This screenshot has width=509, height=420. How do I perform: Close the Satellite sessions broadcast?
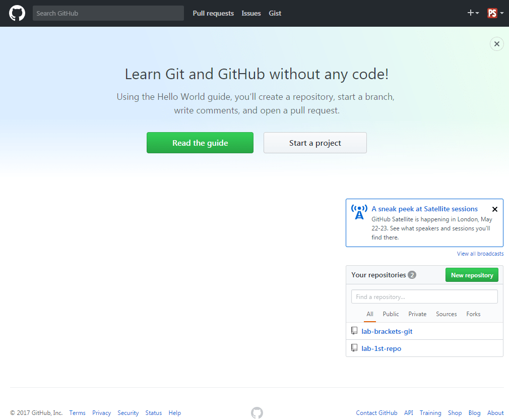495,209
